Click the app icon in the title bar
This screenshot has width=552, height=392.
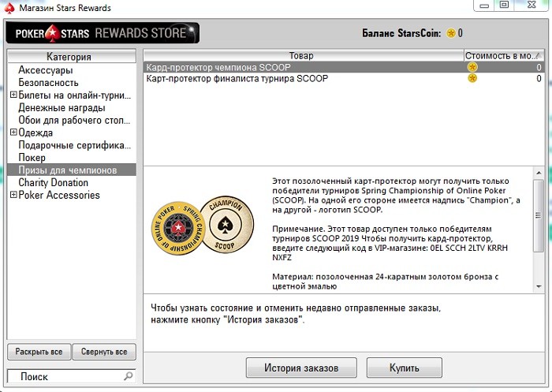click(8, 8)
